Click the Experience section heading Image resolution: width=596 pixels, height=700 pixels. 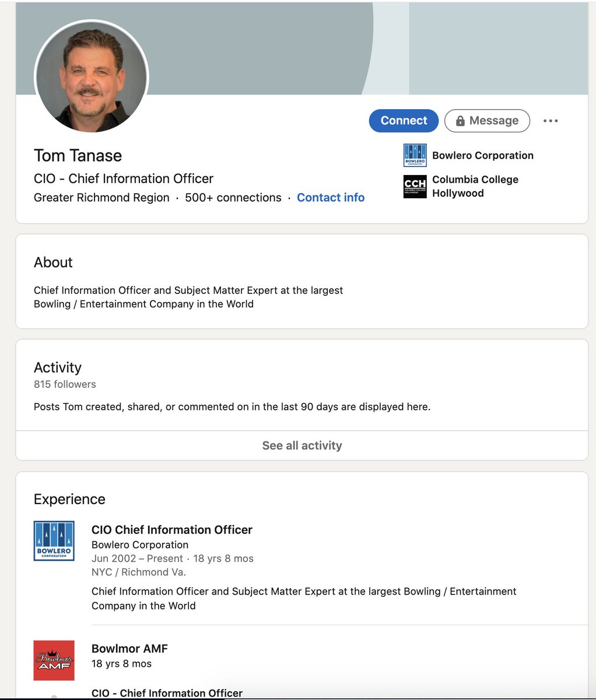69,499
